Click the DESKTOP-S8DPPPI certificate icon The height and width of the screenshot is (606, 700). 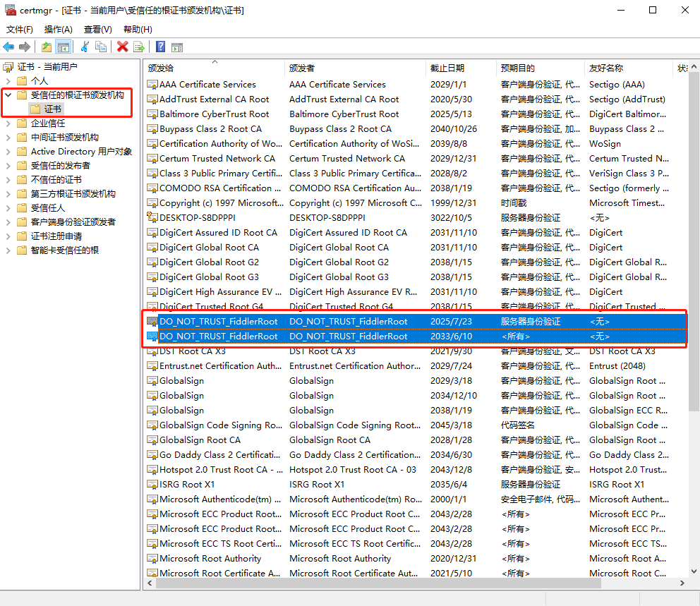(x=152, y=217)
